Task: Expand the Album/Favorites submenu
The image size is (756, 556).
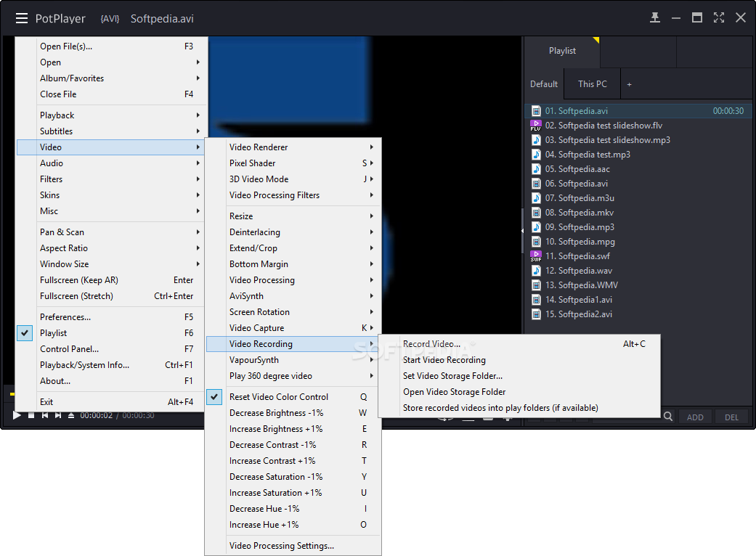Action: (110, 78)
